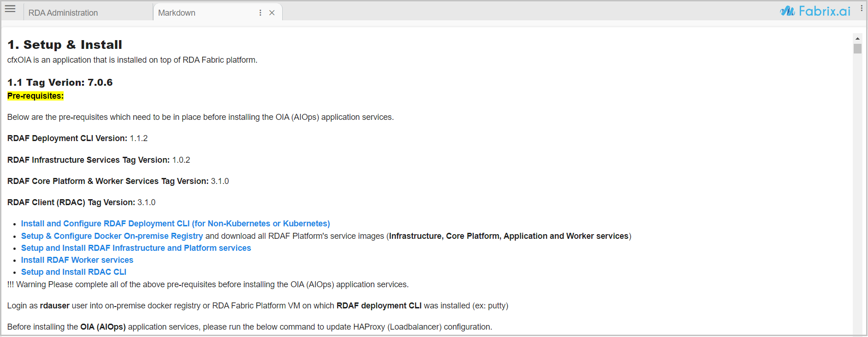This screenshot has height=337, width=868.
Task: Follow the Setup and Install RDAC CLI link
Action: click(74, 272)
